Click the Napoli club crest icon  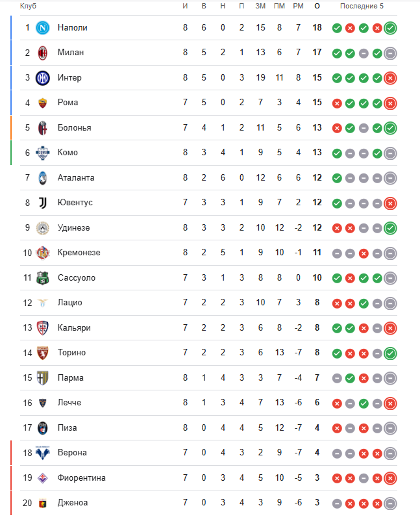click(43, 28)
